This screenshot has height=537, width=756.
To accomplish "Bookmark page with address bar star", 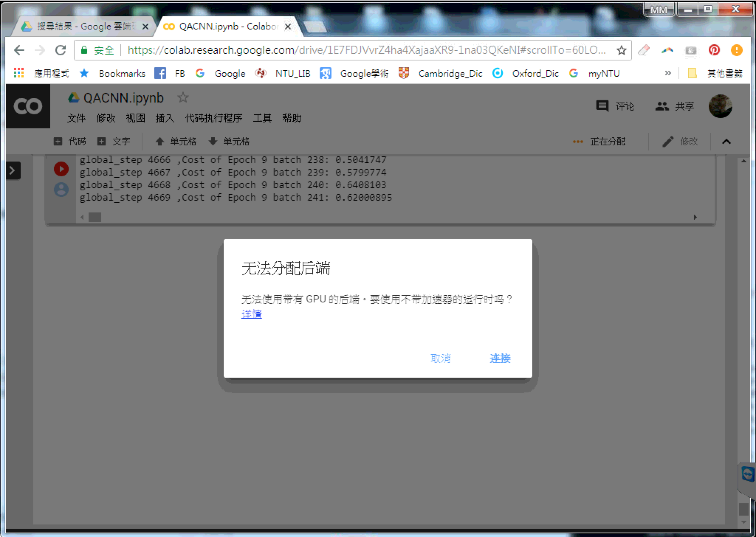I will coord(622,50).
